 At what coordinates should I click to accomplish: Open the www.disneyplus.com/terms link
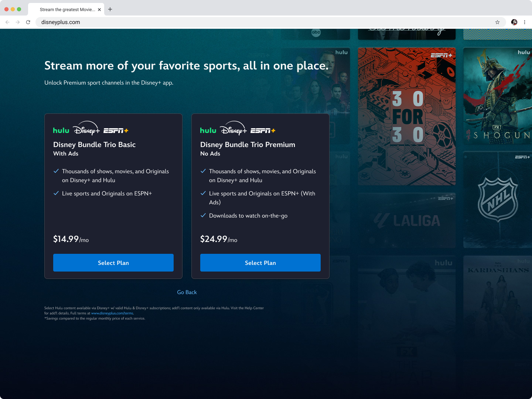(112, 313)
